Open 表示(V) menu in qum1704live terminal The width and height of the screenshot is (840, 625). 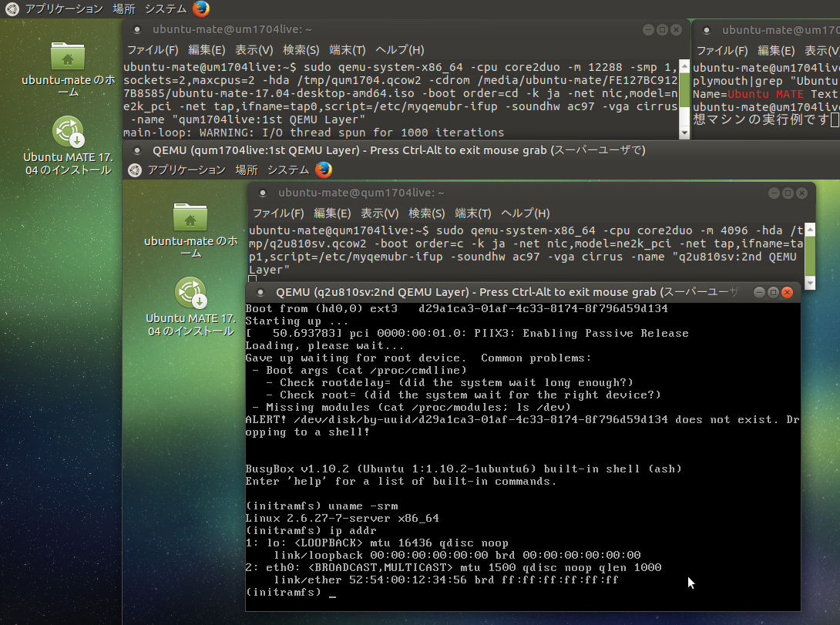tap(379, 213)
